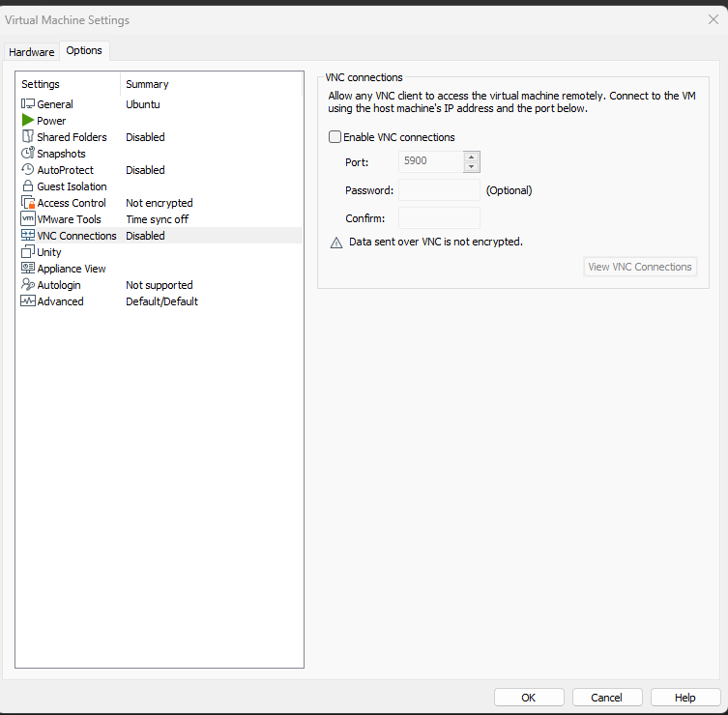Close the Virtual Machine Settings dialog

[x=713, y=19]
